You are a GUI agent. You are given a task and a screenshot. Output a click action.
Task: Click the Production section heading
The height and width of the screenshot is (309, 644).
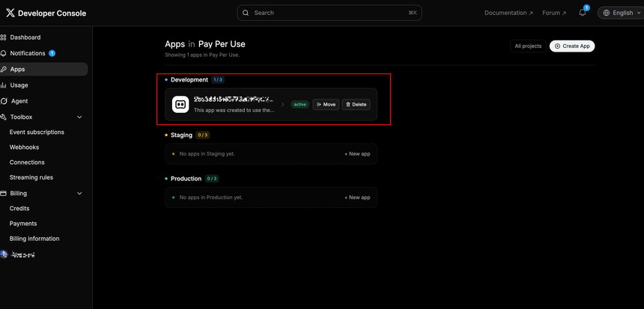186,179
